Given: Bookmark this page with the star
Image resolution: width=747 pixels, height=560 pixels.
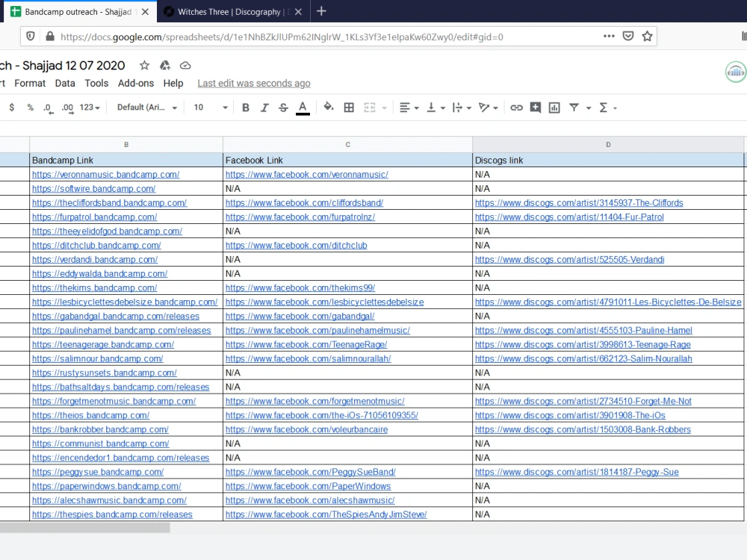Looking at the screenshot, I should click(647, 36).
